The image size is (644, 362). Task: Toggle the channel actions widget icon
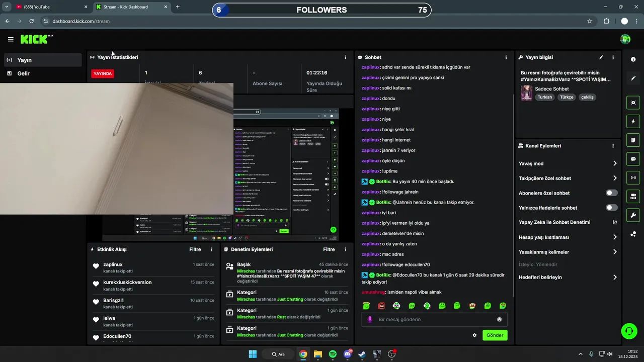[633, 196]
